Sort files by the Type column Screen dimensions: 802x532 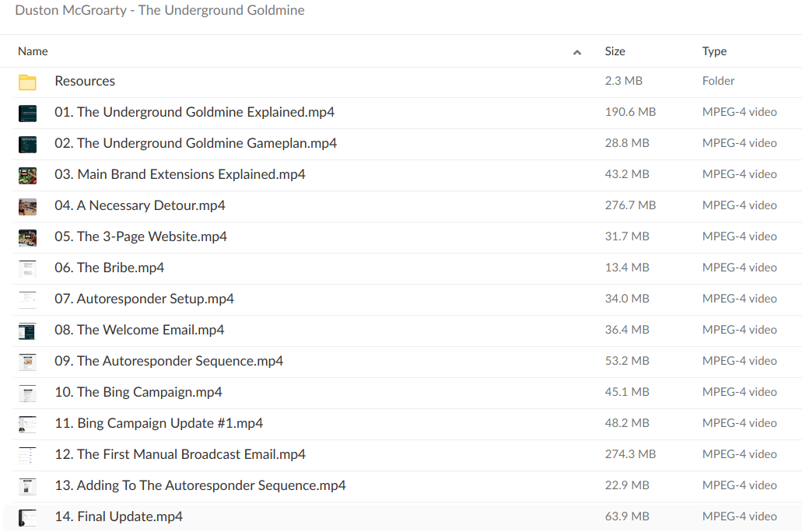pos(714,51)
